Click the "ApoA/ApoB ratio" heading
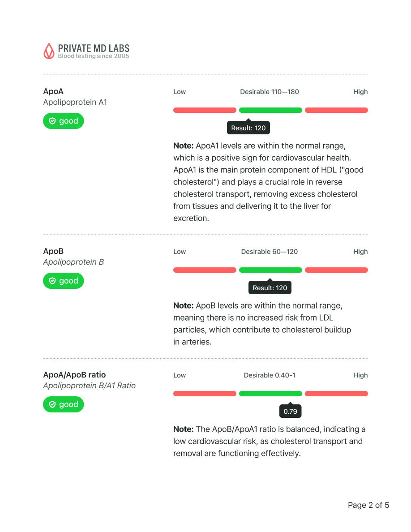 click(74, 375)
